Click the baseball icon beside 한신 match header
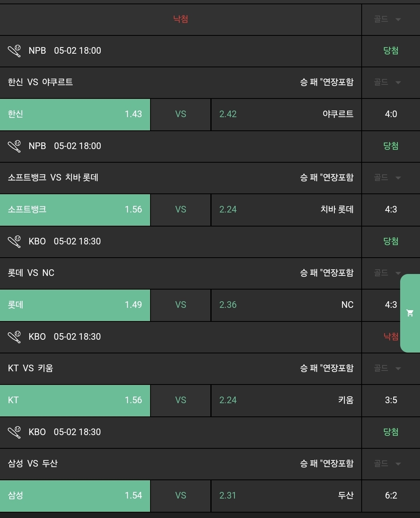 [14, 51]
